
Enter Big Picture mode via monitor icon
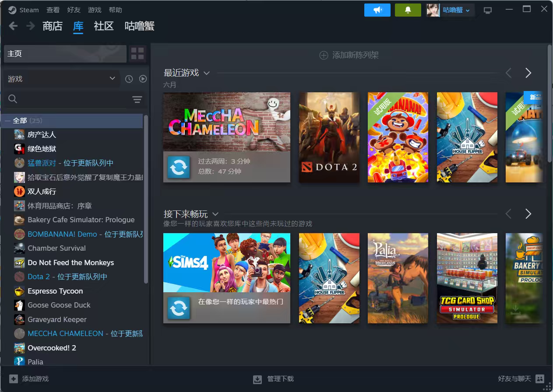[x=488, y=10]
